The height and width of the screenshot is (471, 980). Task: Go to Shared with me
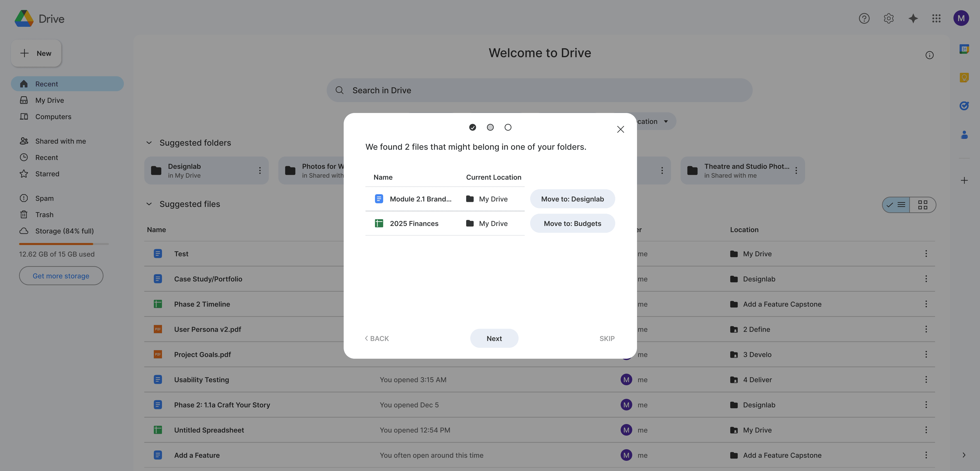point(61,141)
